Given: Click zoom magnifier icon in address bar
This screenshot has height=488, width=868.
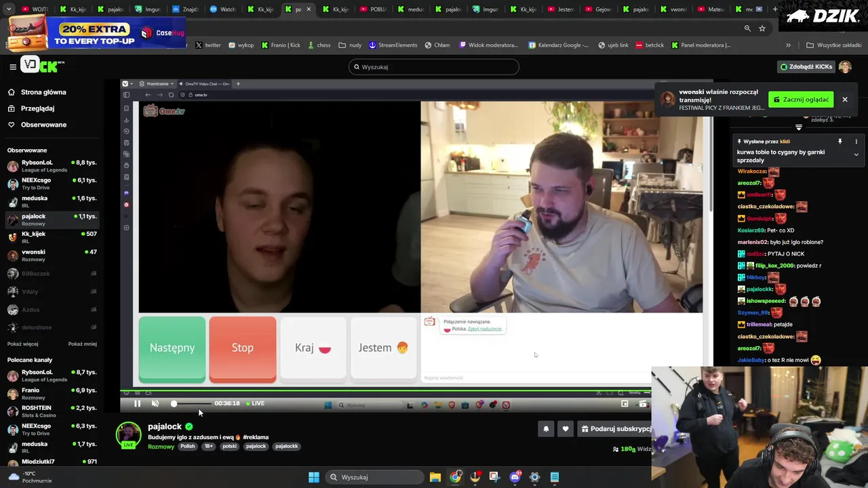Looking at the screenshot, I should (x=747, y=28).
